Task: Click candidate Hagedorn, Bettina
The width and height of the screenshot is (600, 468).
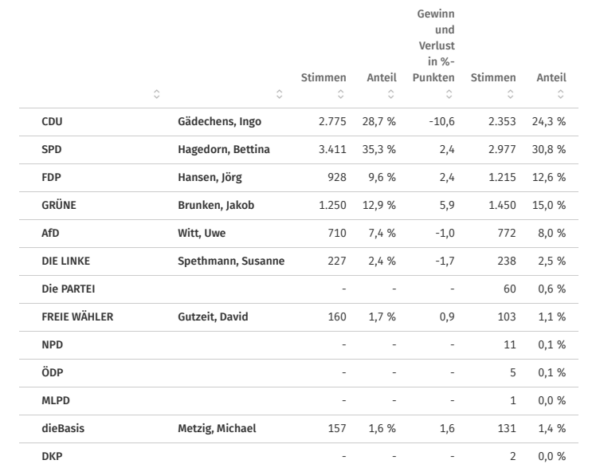Action: click(x=224, y=149)
